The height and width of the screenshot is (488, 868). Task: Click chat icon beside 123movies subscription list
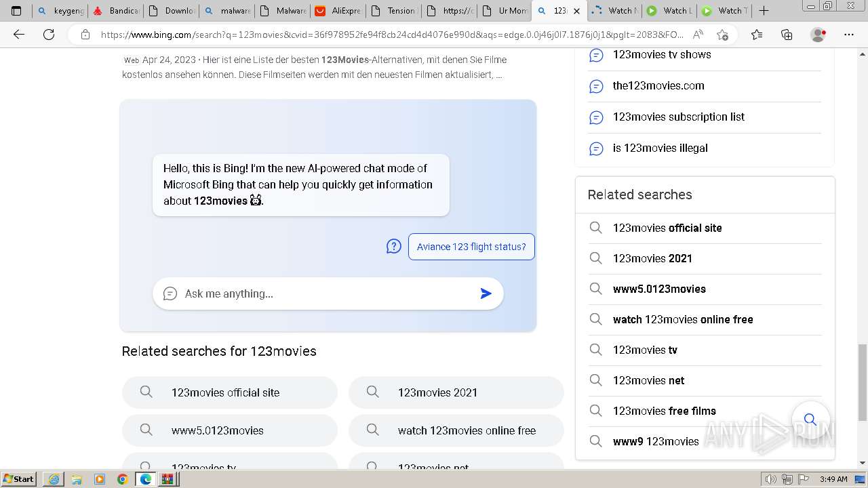click(x=596, y=117)
